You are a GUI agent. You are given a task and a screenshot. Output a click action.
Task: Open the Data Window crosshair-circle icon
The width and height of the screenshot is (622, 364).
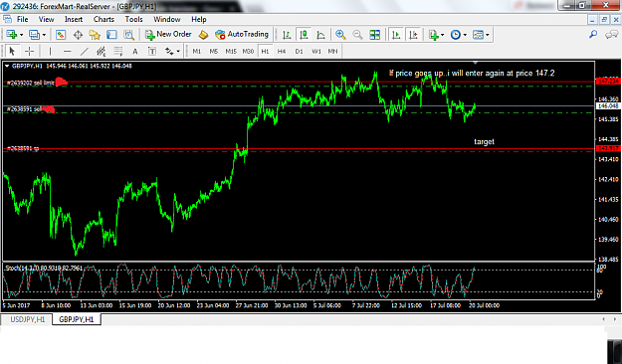click(78, 35)
